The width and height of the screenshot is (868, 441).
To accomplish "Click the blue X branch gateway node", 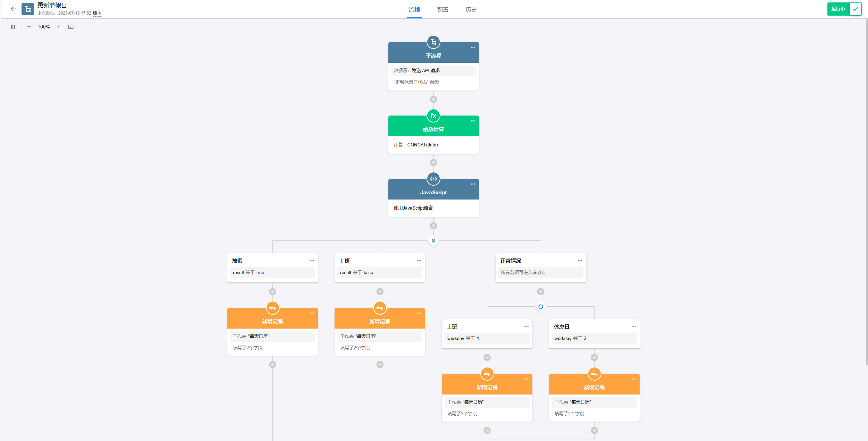I will point(433,241).
